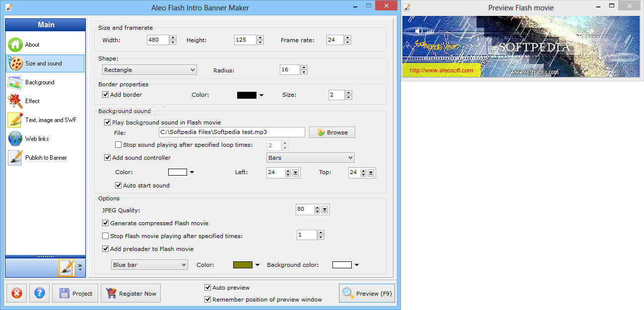Enable Stop Flash movie playing after specified times

[105, 236]
